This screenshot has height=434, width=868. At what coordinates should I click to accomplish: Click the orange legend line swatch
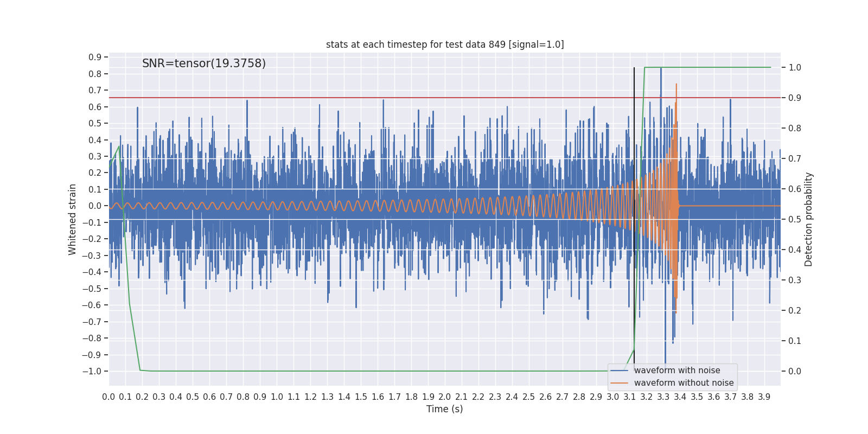620,383
